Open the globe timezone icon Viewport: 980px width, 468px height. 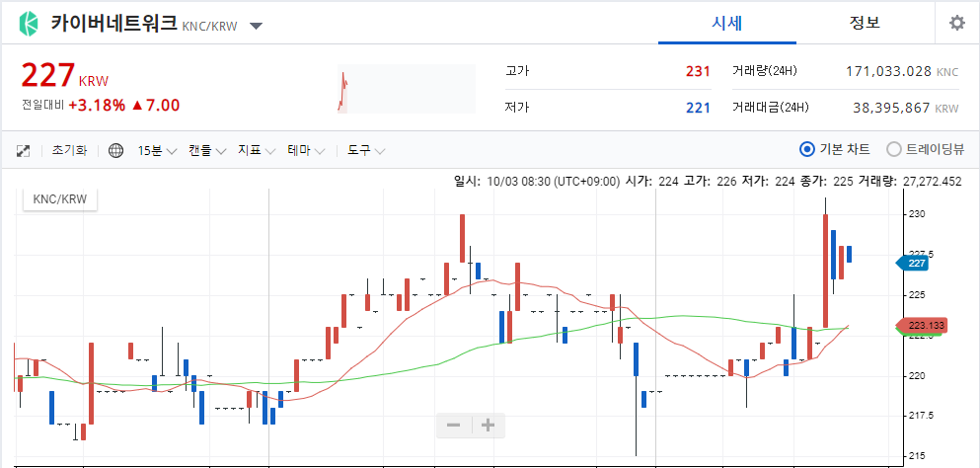click(x=115, y=151)
